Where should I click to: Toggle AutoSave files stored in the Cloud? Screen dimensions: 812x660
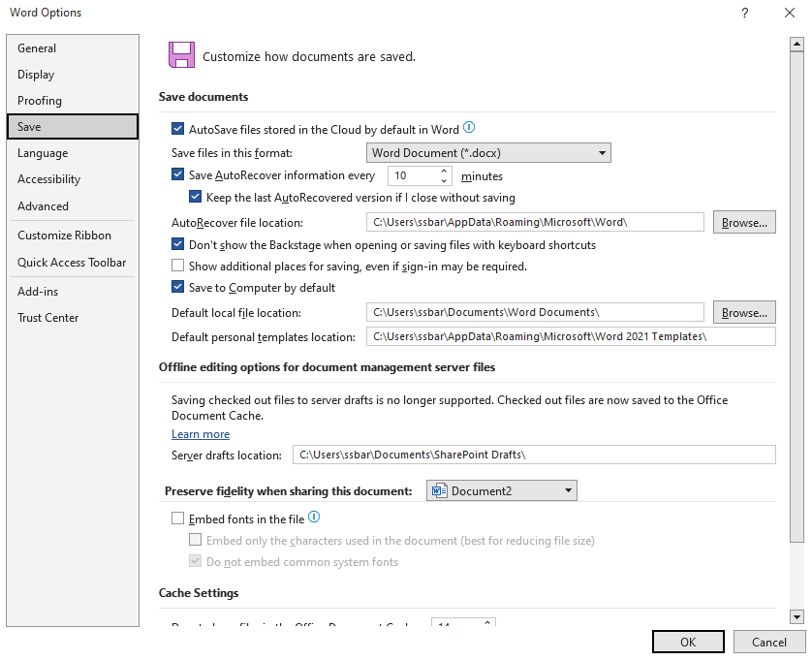click(x=177, y=129)
